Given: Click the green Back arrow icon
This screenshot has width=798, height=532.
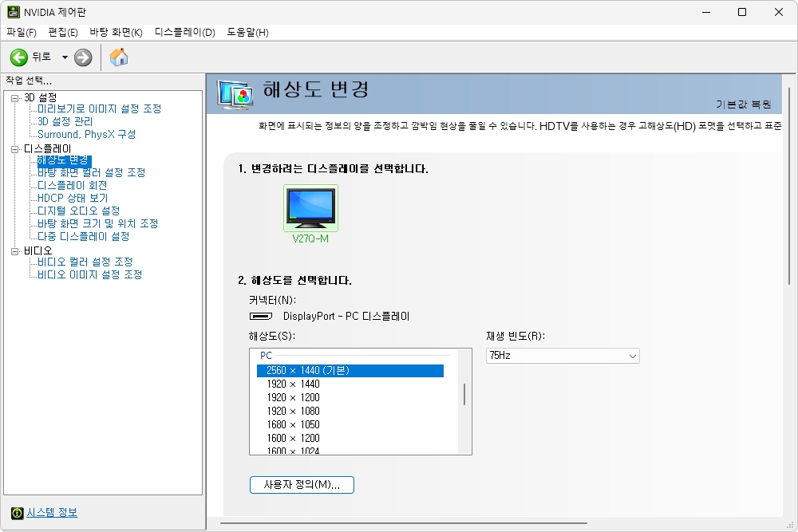Looking at the screenshot, I should (19, 57).
